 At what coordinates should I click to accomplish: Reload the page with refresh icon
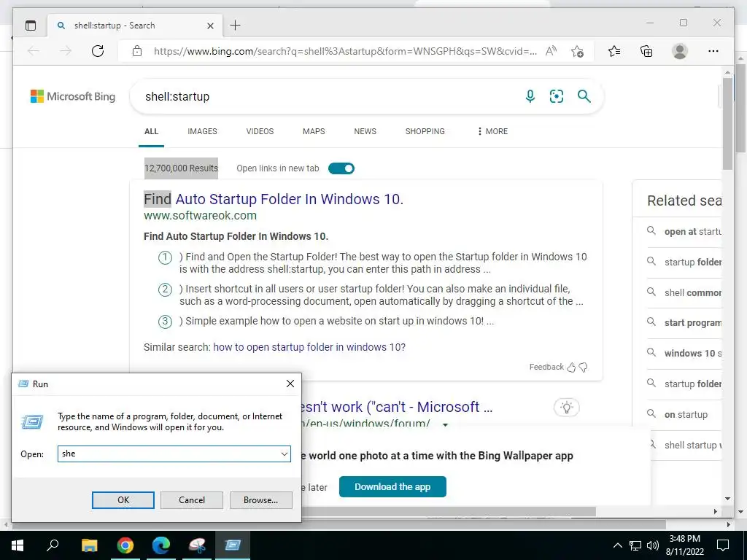(98, 51)
